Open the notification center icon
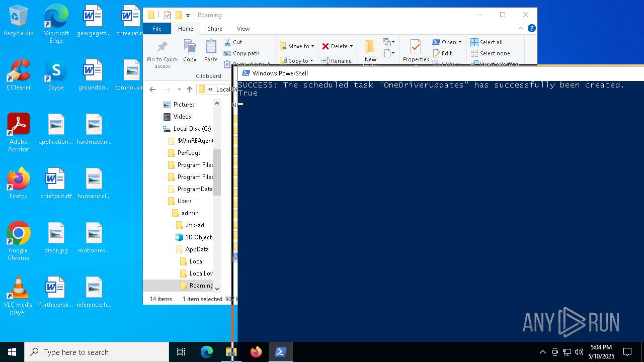The image size is (644, 362). pos(627,352)
